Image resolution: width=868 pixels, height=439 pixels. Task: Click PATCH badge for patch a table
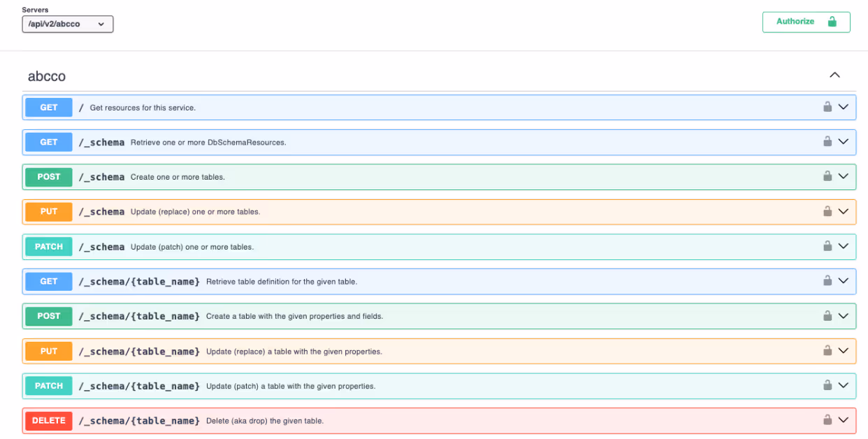click(49, 386)
